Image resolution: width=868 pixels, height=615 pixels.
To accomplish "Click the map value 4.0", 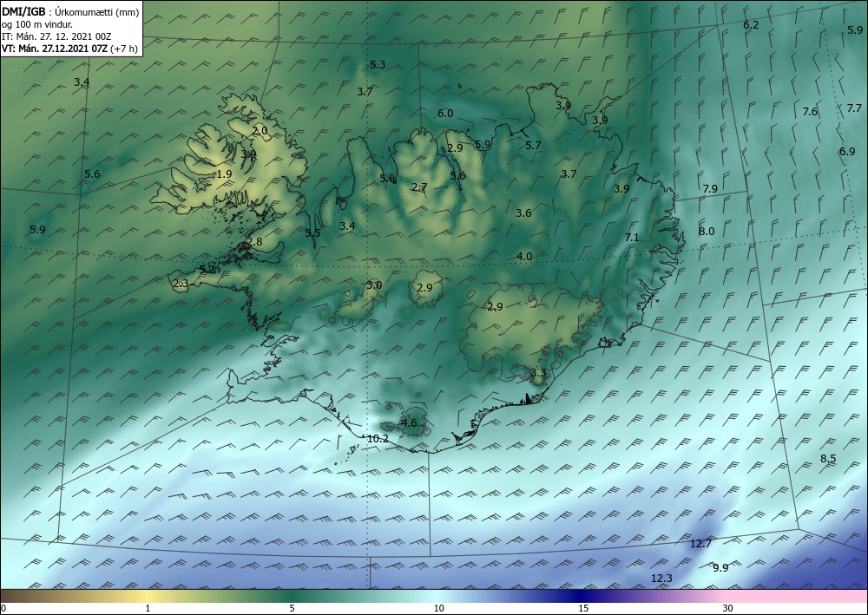I will (x=524, y=257).
